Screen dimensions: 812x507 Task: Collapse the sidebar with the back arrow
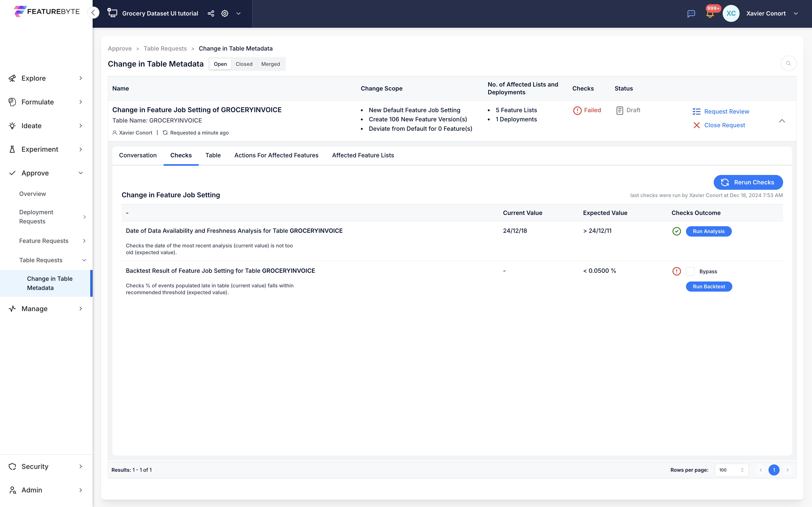tap(94, 13)
